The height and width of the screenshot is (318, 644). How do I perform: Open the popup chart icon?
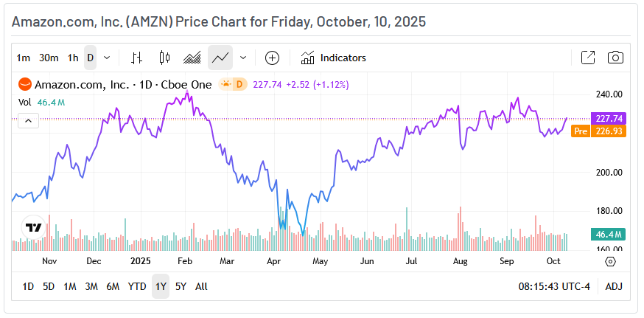pos(588,58)
